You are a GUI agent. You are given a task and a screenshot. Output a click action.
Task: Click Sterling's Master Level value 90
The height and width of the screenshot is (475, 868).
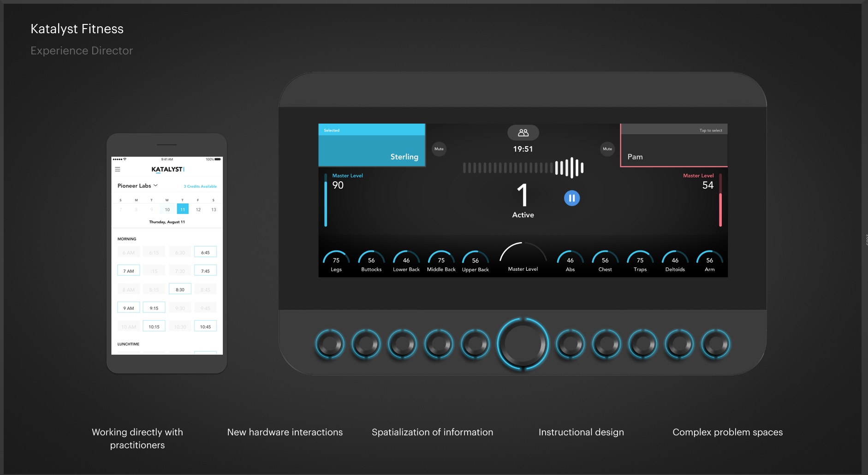[x=338, y=185]
